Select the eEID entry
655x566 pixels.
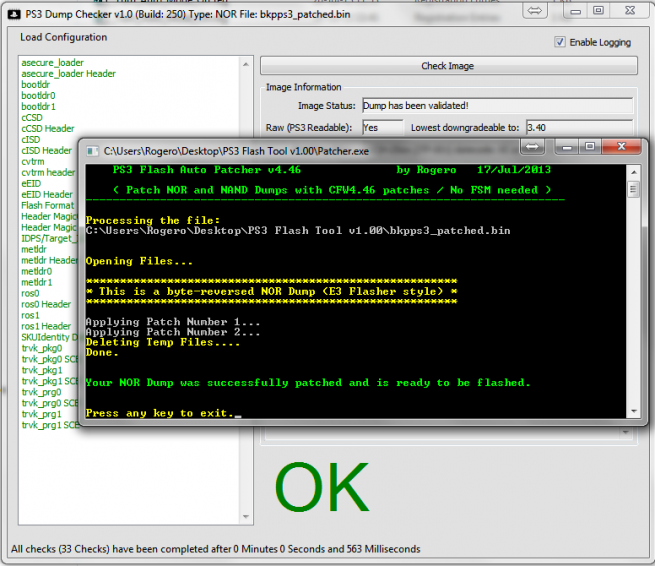point(31,183)
